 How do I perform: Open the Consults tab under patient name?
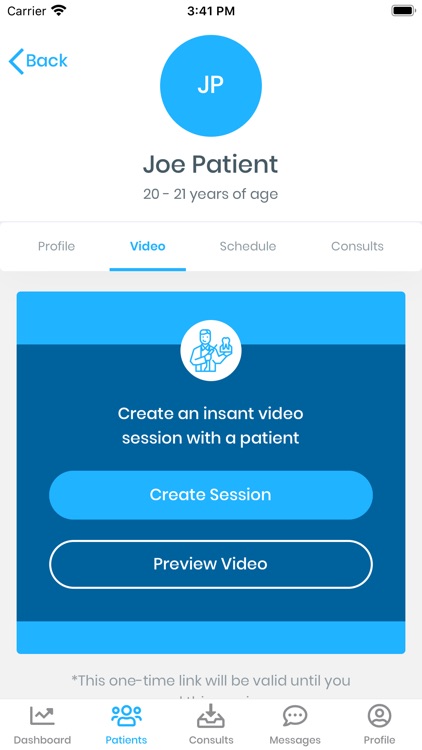point(357,246)
